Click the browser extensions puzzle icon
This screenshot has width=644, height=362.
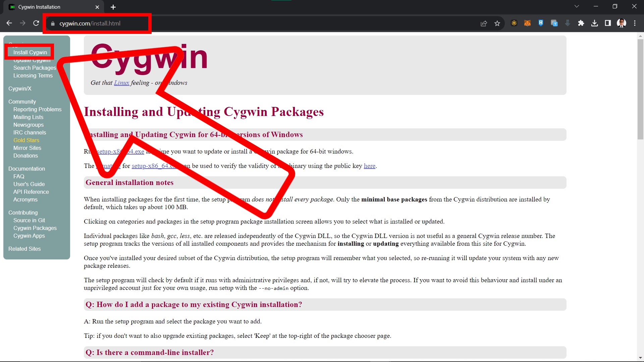(x=581, y=23)
